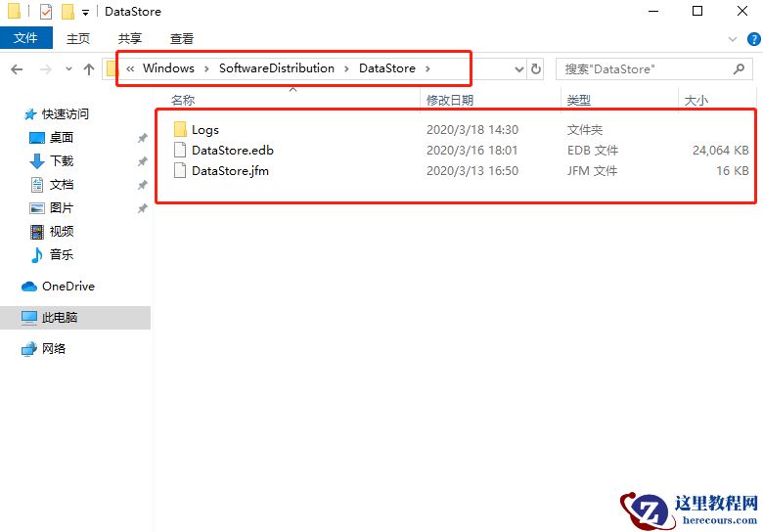The image size is (763, 532).
Task: Select the DataStore.edb file icon
Action: (x=180, y=151)
